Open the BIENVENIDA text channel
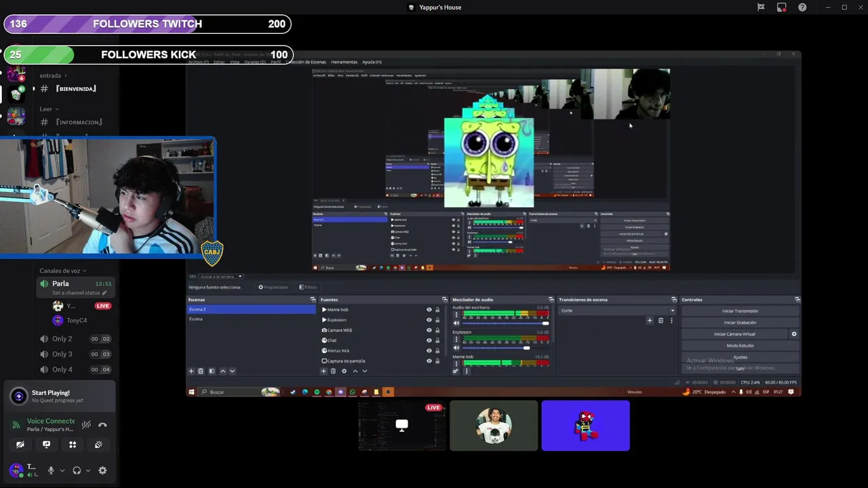The height and width of the screenshot is (488, 868). click(x=76, y=89)
